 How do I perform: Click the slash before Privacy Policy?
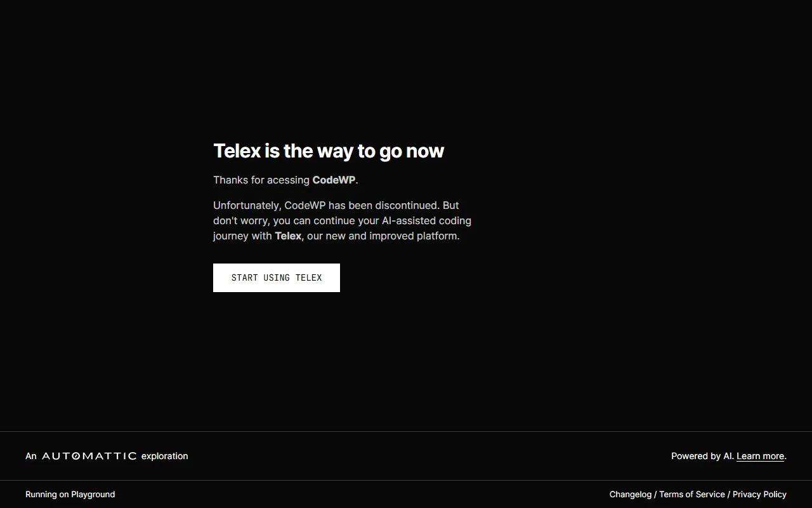tap(729, 494)
